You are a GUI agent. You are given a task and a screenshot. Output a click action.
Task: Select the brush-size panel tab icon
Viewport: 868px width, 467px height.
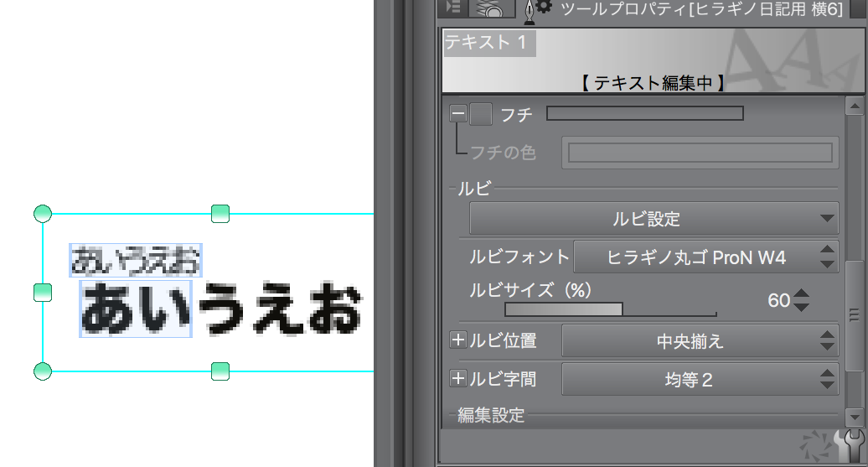tap(492, 8)
